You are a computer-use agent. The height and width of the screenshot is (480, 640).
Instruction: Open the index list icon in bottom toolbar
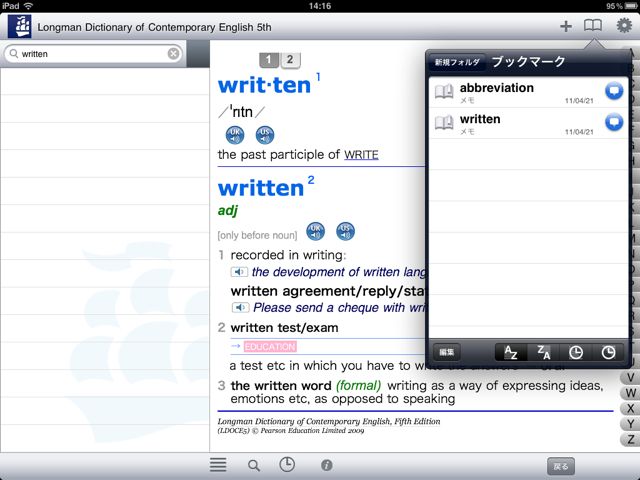coord(218,465)
